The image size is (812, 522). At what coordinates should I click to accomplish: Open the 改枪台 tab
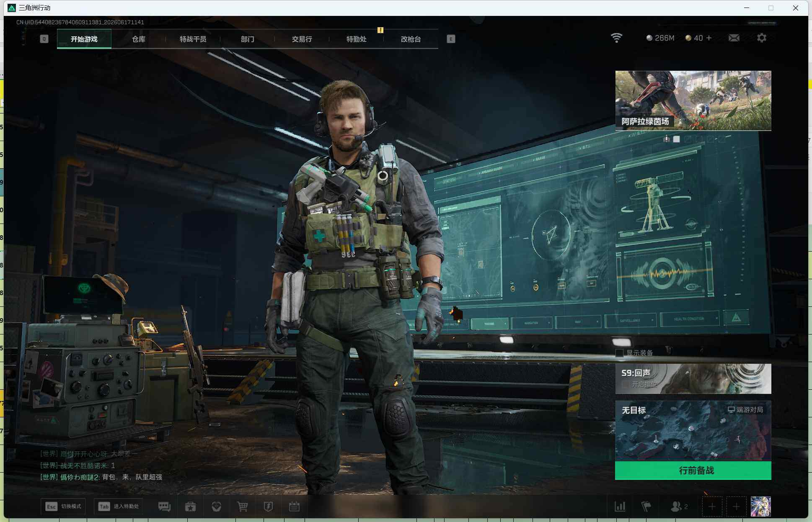pos(411,39)
